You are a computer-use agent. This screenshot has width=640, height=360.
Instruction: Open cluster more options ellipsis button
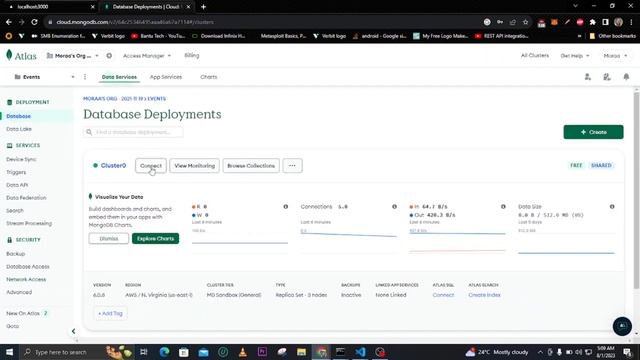point(292,166)
